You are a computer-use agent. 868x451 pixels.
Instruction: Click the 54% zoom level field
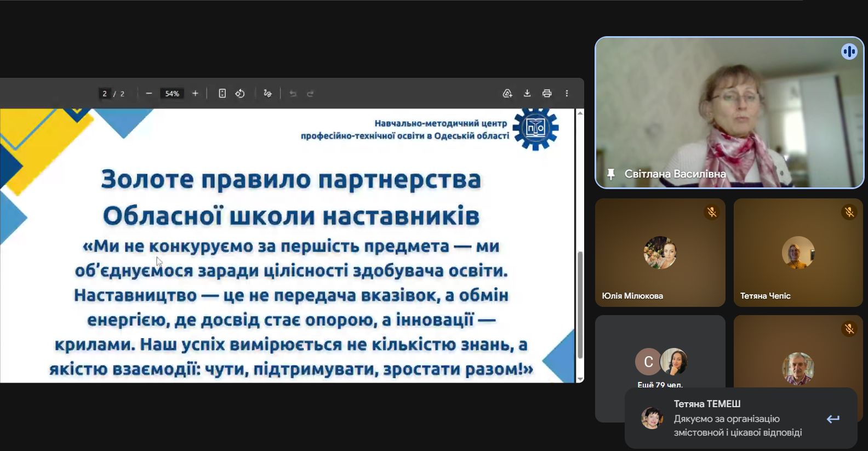point(172,94)
